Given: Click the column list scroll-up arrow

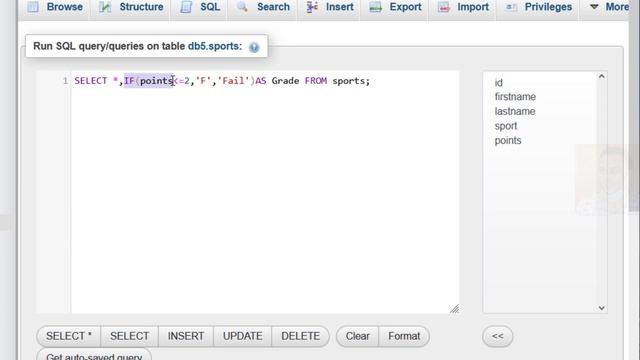Looking at the screenshot, I should 601,76.
